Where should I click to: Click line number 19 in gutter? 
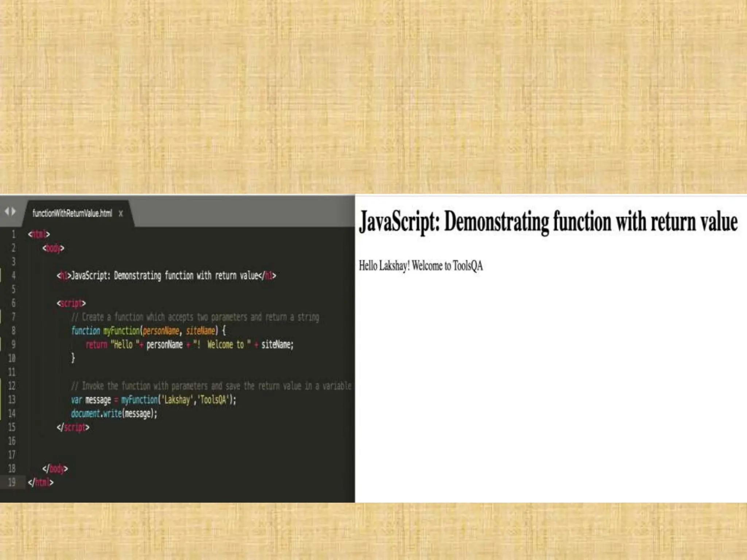[x=12, y=482]
